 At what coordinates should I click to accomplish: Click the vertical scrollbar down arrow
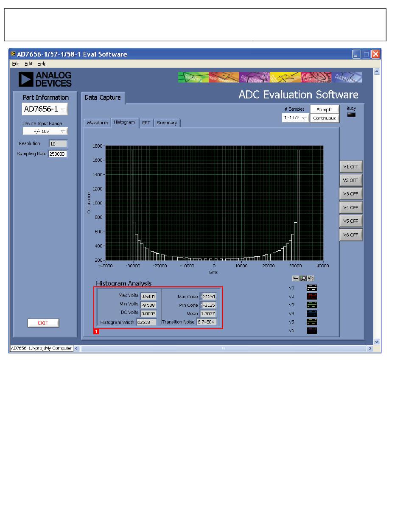tap(377, 342)
